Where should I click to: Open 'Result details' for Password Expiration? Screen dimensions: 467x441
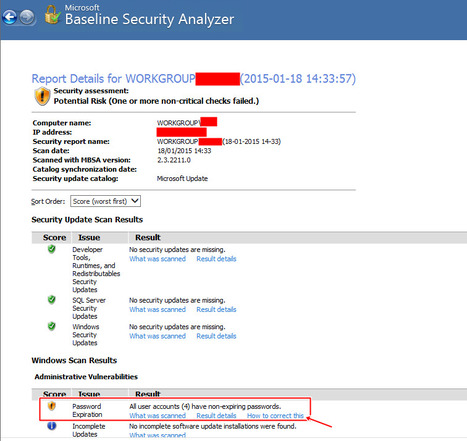216,416
